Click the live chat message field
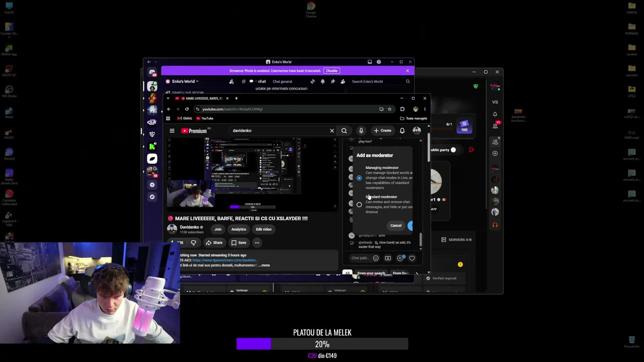Image resolution: width=644 pixels, height=362 pixels. 360,258
